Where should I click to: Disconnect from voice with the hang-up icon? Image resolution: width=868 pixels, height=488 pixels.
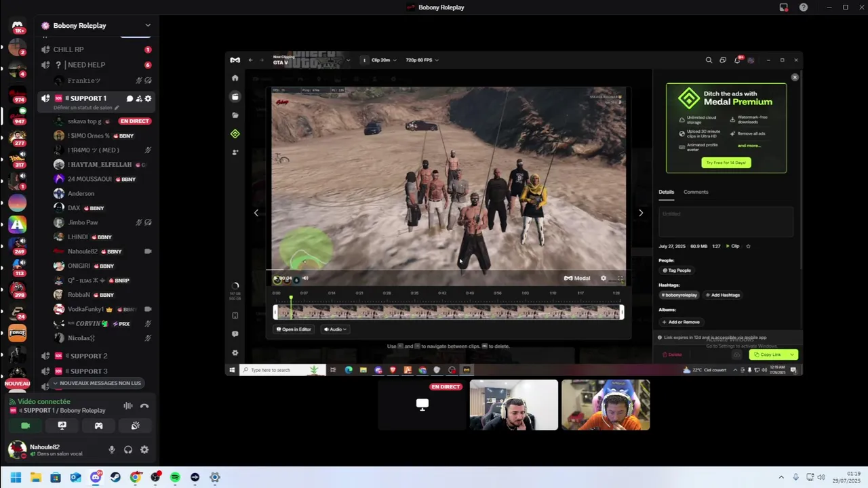[x=144, y=406]
